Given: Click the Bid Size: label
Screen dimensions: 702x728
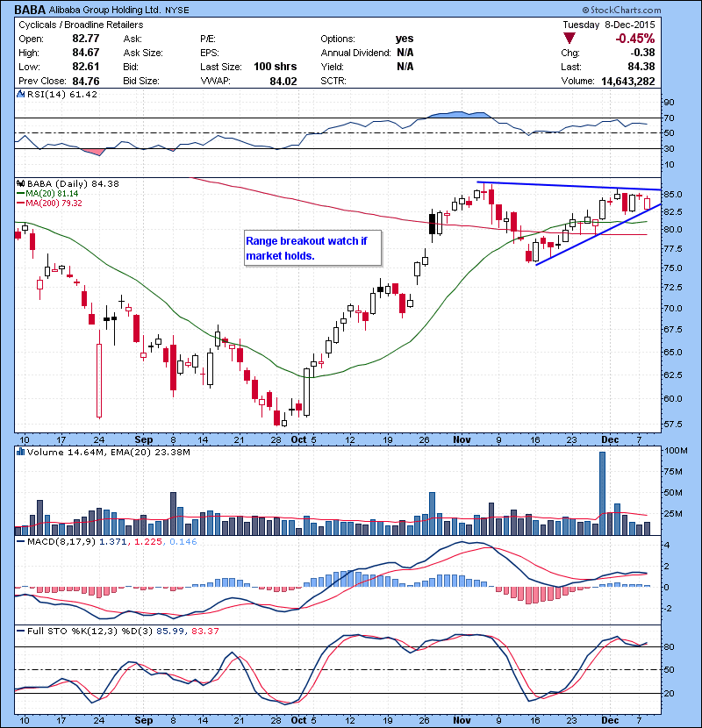Looking at the screenshot, I should (x=141, y=81).
